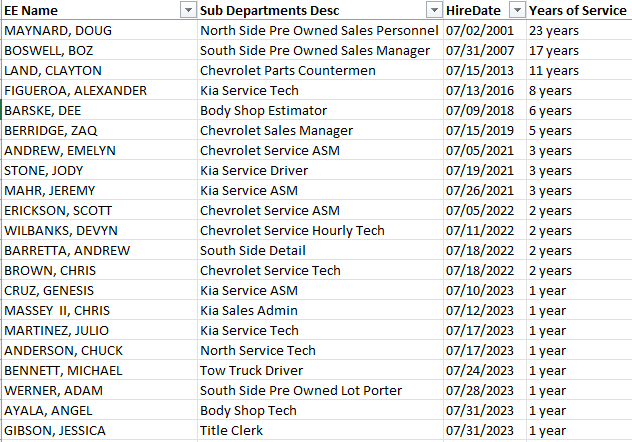632x442 pixels.
Task: Click the Title Clerk cell
Action: point(231,430)
